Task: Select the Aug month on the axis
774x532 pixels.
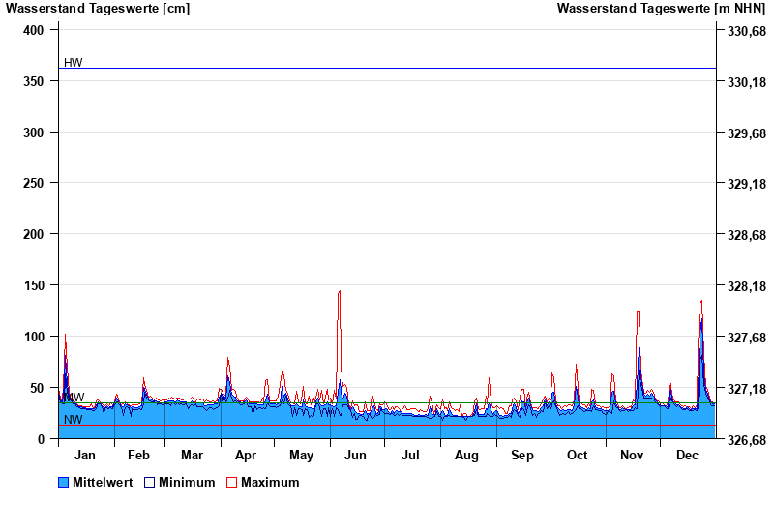Action: point(466,455)
